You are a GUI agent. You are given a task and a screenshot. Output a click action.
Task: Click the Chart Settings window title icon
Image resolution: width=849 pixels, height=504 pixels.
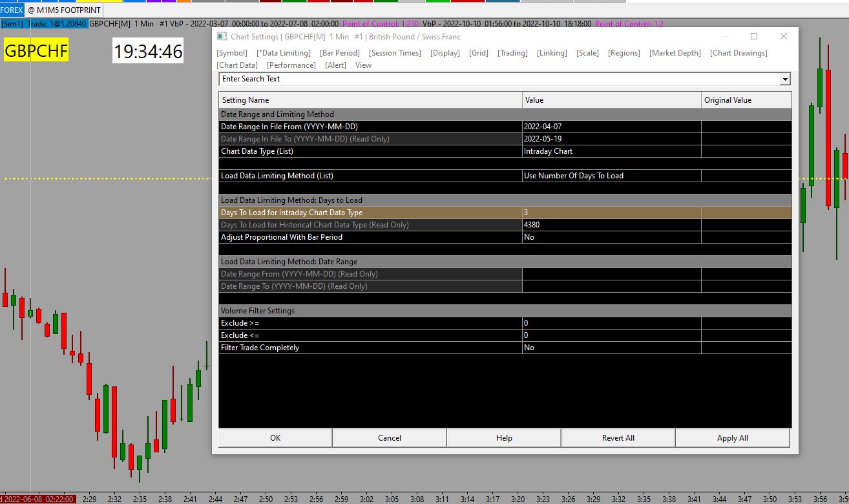[x=222, y=37]
